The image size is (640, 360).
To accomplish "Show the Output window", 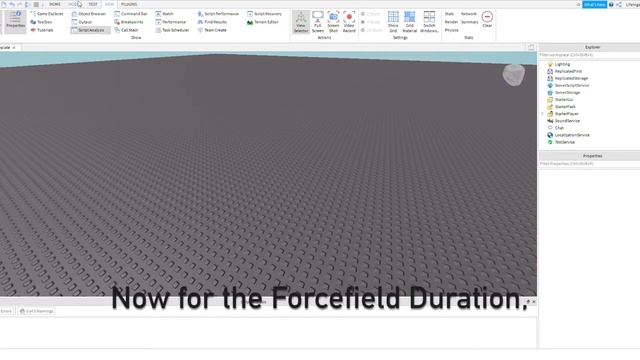I will click(x=82, y=22).
